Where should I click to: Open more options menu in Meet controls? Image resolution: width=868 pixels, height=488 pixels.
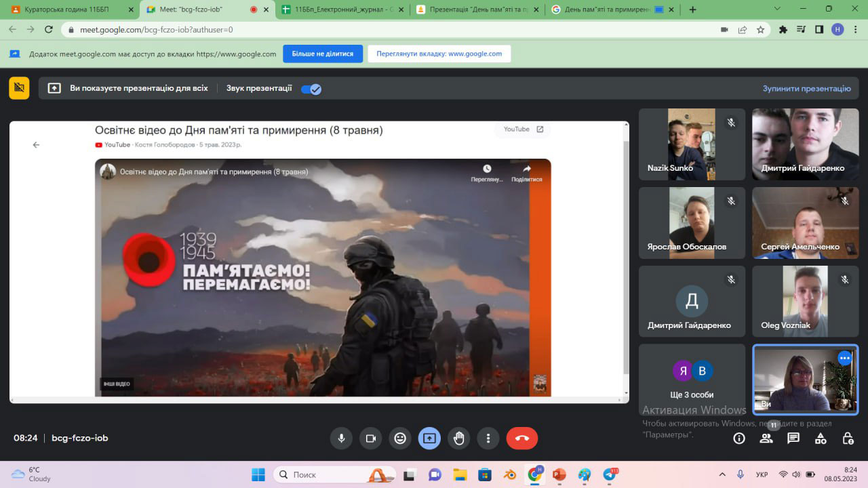pyautogui.click(x=488, y=439)
